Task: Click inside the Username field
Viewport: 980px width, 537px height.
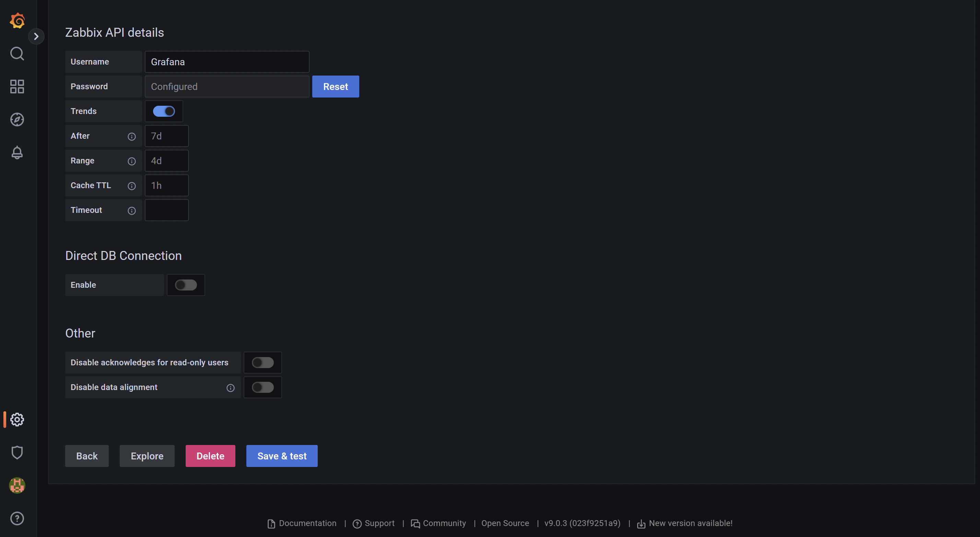Action: (227, 62)
